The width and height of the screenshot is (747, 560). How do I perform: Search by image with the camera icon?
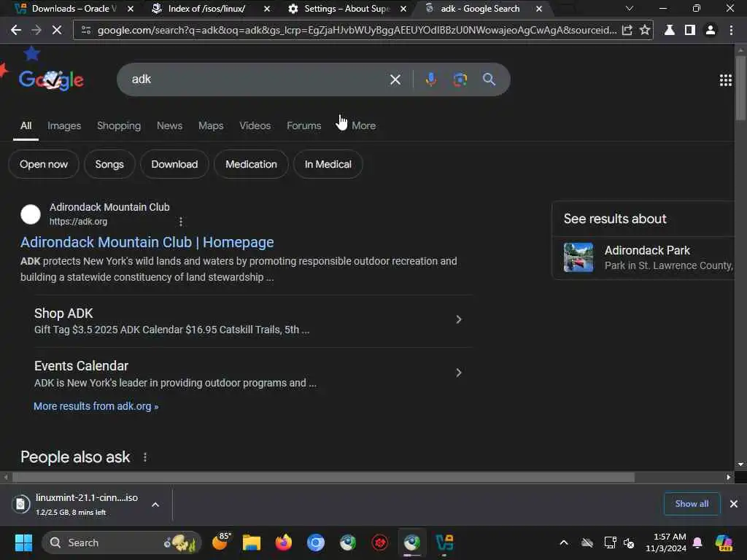click(x=460, y=79)
